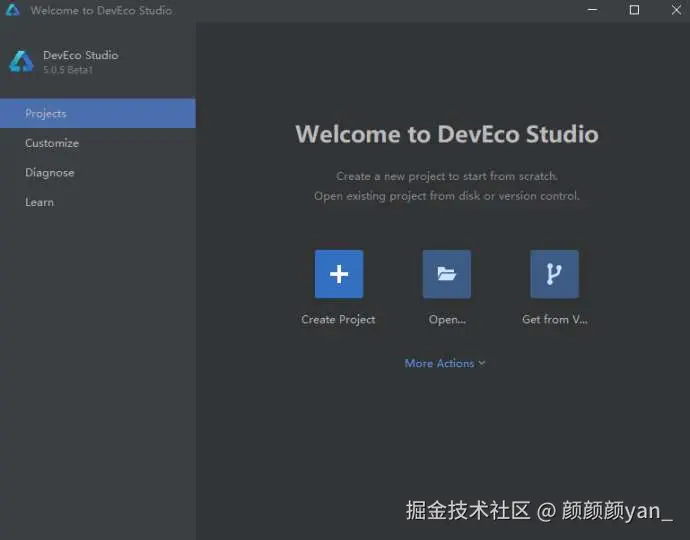Maximize the Welcome window
690x540 pixels.
[x=634, y=10]
